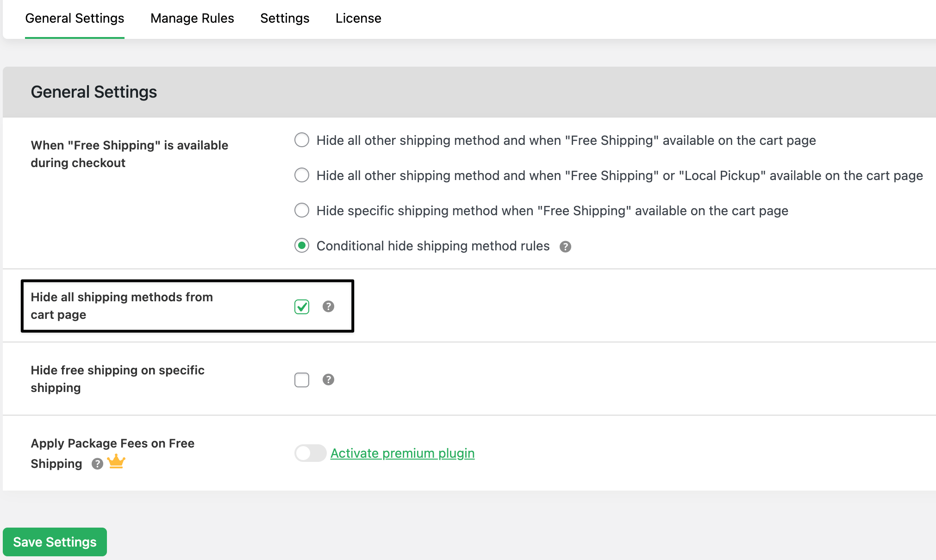The image size is (936, 560).
Task: Select the Free Shipping or Local Pickup option
Action: tap(301, 175)
